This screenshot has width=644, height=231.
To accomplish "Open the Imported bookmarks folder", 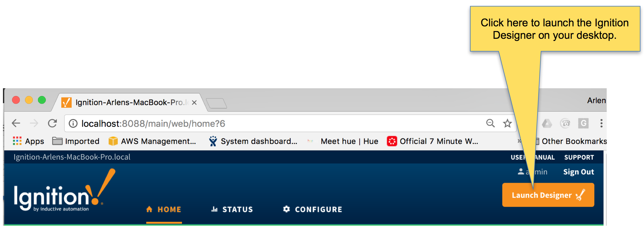I will (76, 141).
